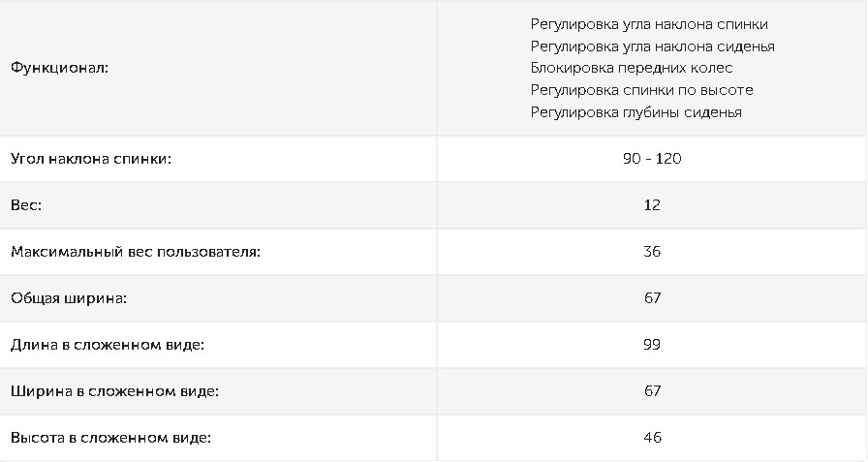
Task: Select the folded height value '46'
Action: (x=652, y=438)
